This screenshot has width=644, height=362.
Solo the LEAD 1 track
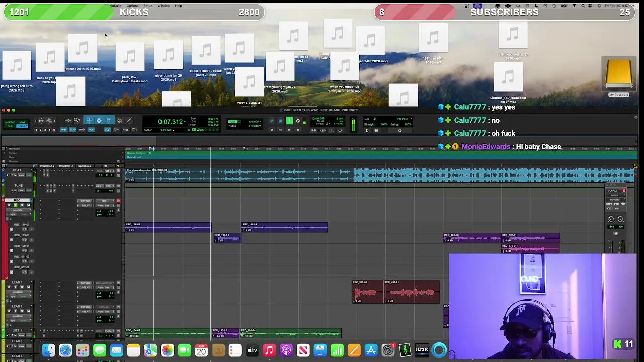click(x=22, y=287)
